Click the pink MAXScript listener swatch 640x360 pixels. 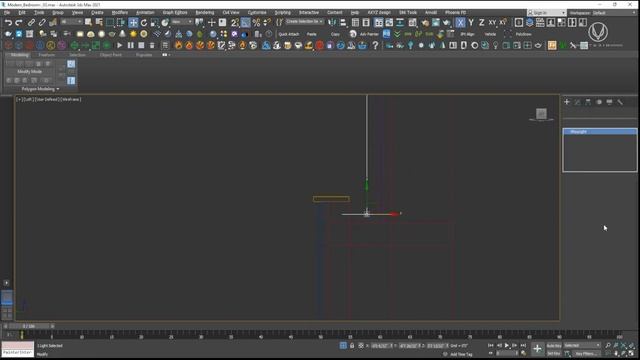[18, 346]
